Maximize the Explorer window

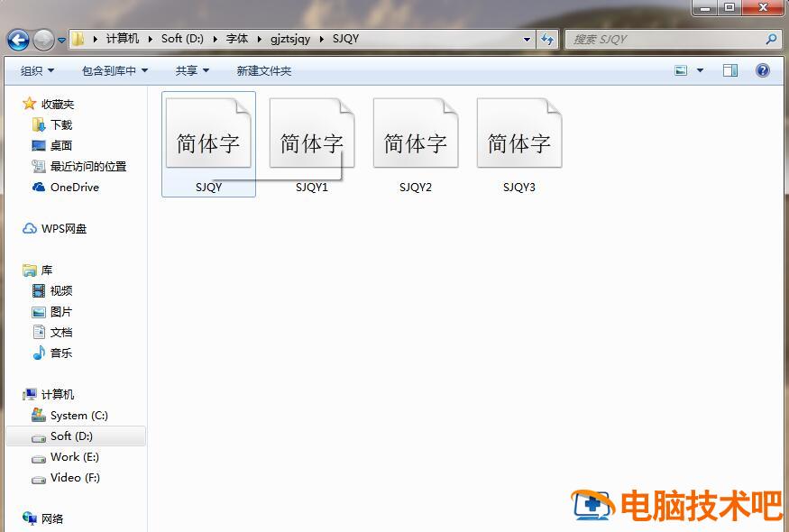tap(729, 7)
